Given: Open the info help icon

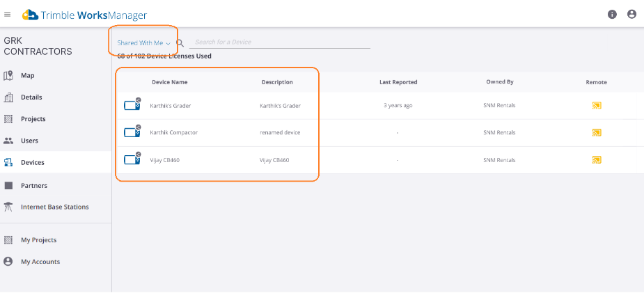Looking at the screenshot, I should (x=612, y=15).
